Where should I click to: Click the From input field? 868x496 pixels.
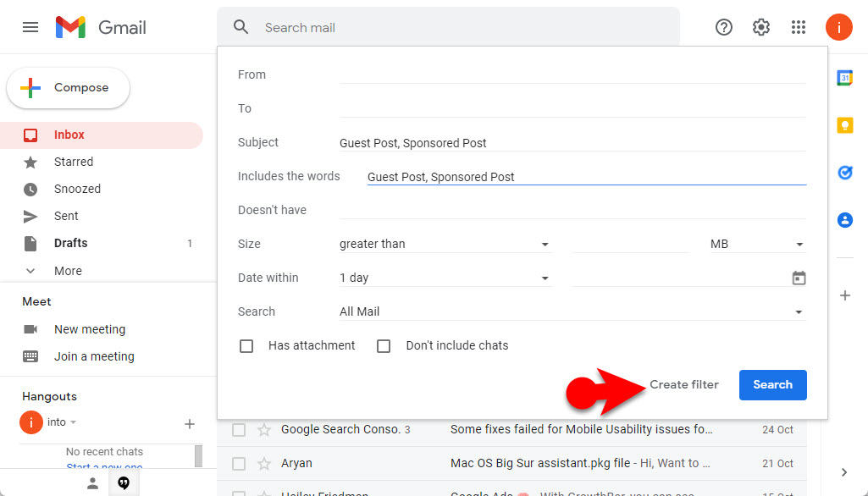tap(572, 74)
